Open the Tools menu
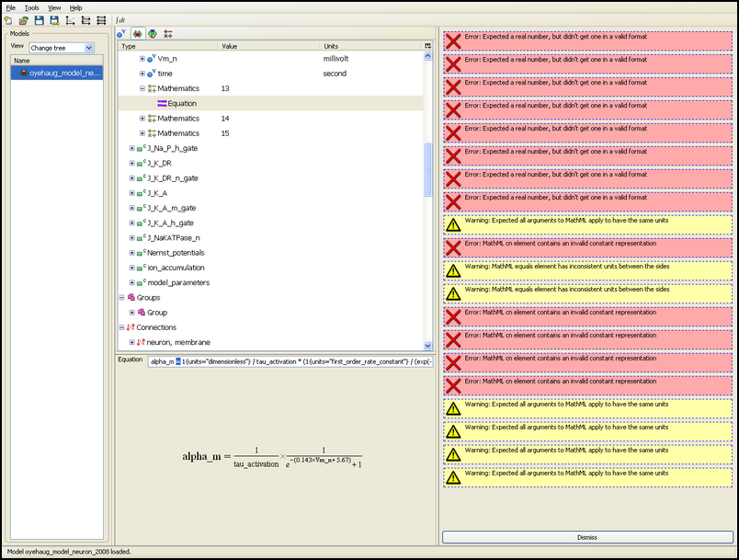 pos(31,7)
